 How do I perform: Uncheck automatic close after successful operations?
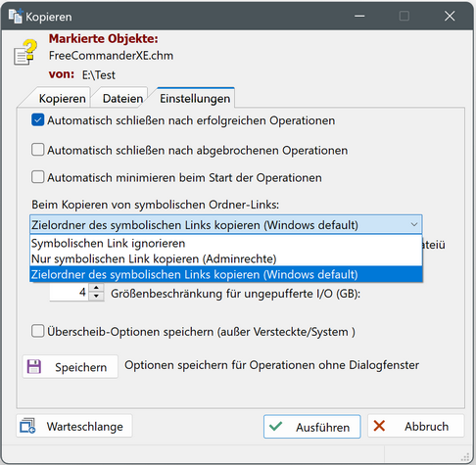point(38,120)
